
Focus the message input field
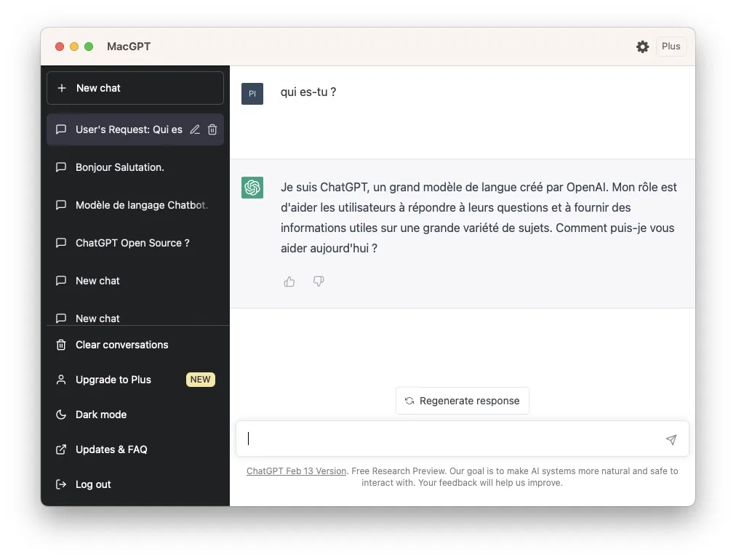pyautogui.click(x=463, y=439)
